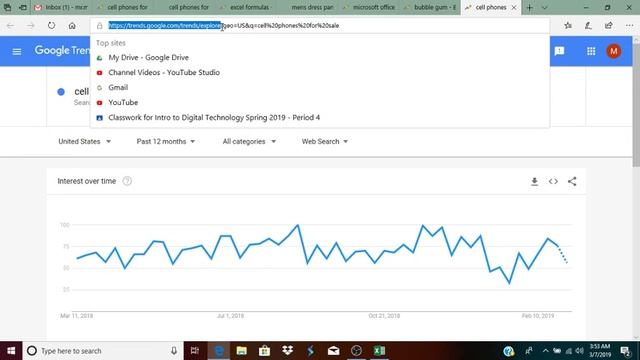Screen dimensions: 640x360
Task: Expand the All categories dropdown
Action: point(249,141)
